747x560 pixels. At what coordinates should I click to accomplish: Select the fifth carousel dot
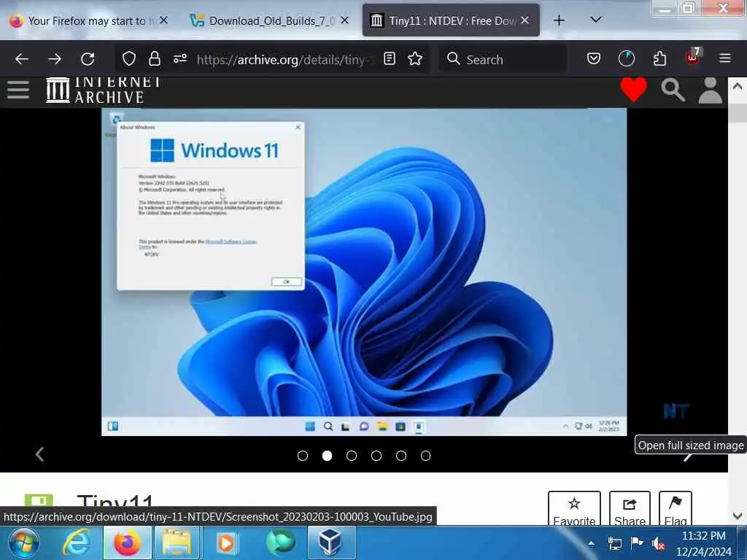point(401,456)
